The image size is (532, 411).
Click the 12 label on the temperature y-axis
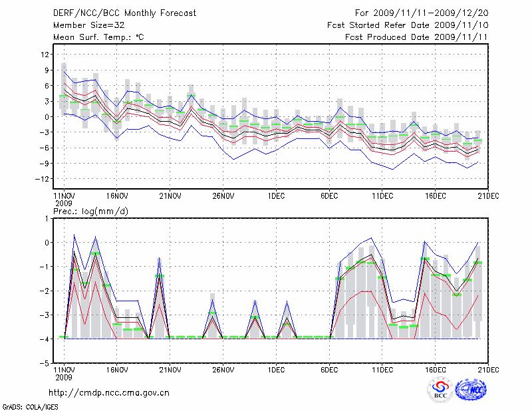pyautogui.click(x=46, y=55)
